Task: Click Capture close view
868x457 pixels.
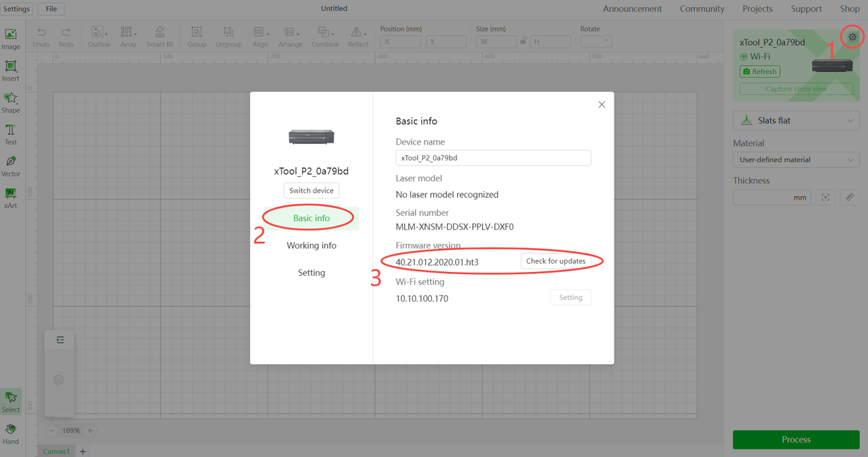Action: [x=796, y=89]
